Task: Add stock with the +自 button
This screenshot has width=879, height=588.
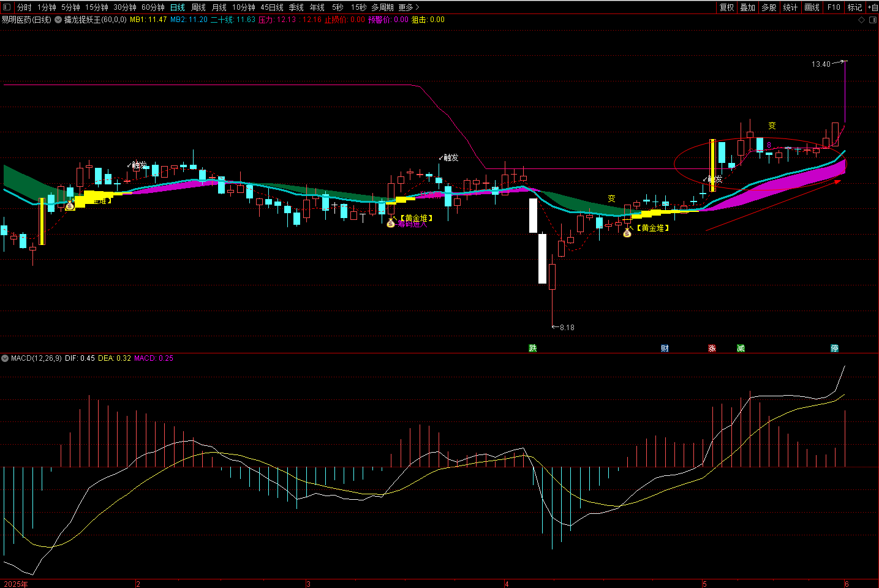Action: (872, 7)
